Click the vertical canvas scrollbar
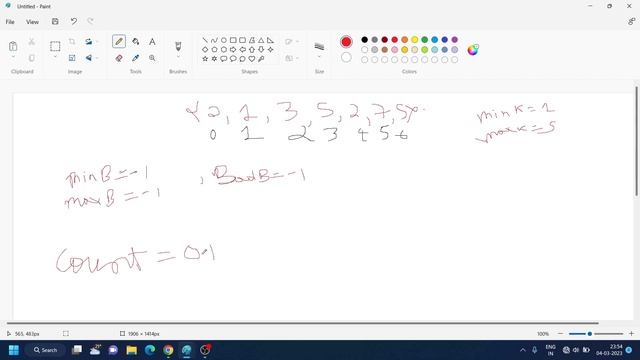 (x=637, y=141)
